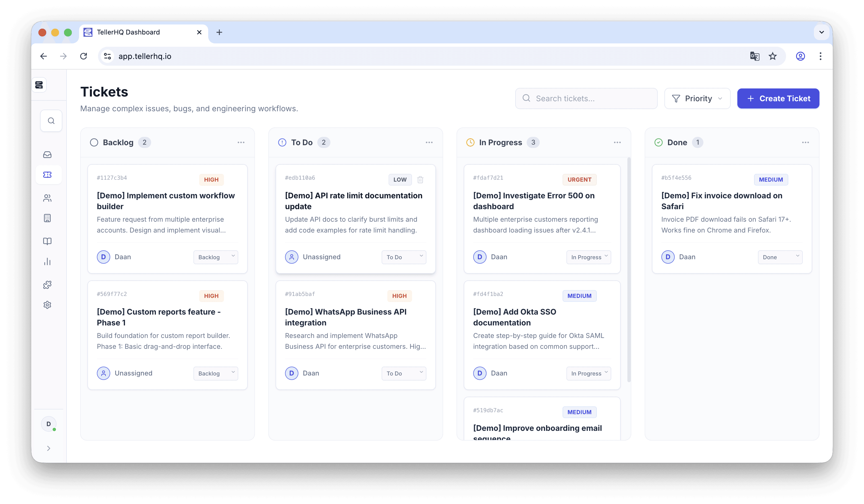Expand the sidebar with bottom chevron

pyautogui.click(x=49, y=448)
